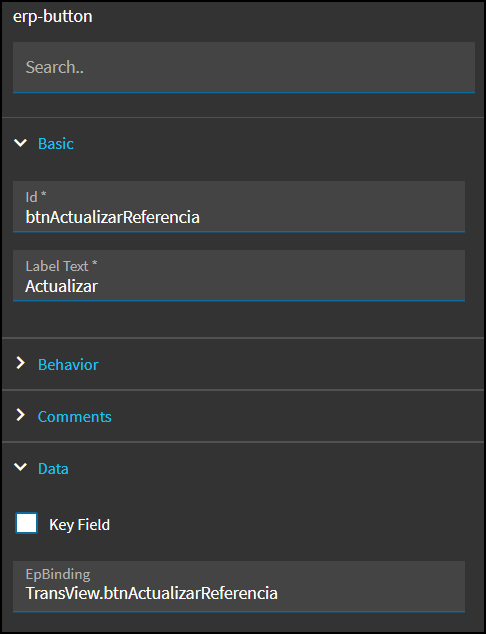The width and height of the screenshot is (486, 634).
Task: Enable the Key Field checkbox
Action: pyautogui.click(x=27, y=523)
